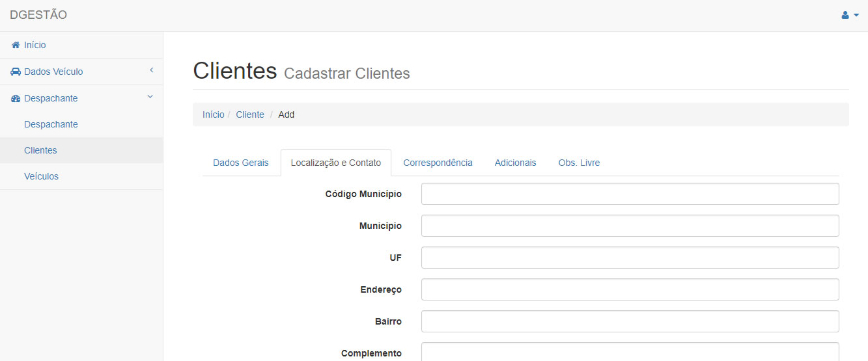Select the Localização e Contato tab
The width and height of the screenshot is (868, 361).
(x=335, y=163)
